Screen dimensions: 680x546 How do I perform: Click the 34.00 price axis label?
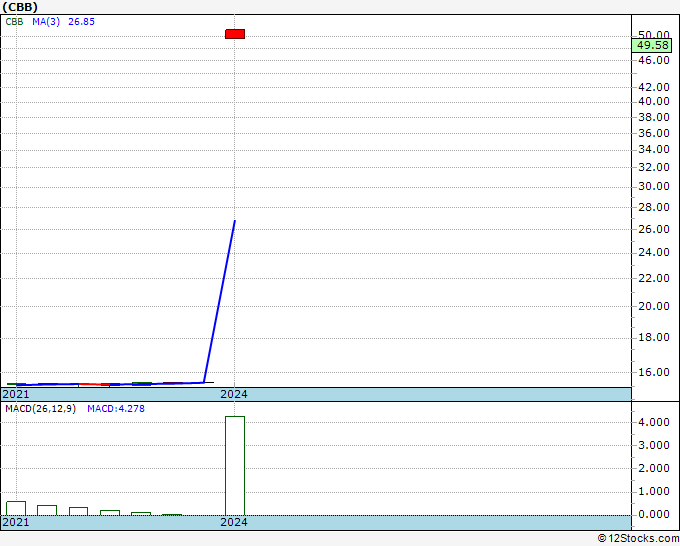[x=654, y=150]
